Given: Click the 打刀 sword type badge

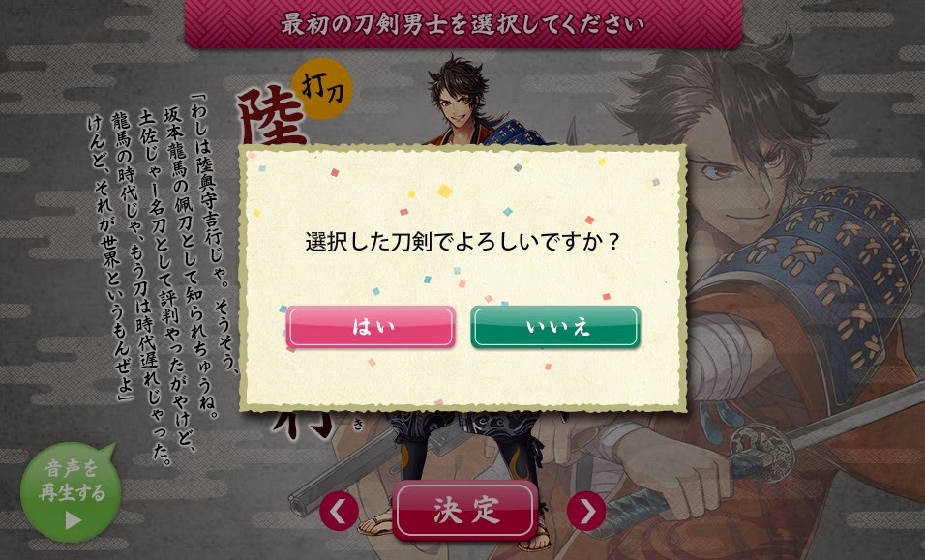Looking at the screenshot, I should (x=321, y=88).
